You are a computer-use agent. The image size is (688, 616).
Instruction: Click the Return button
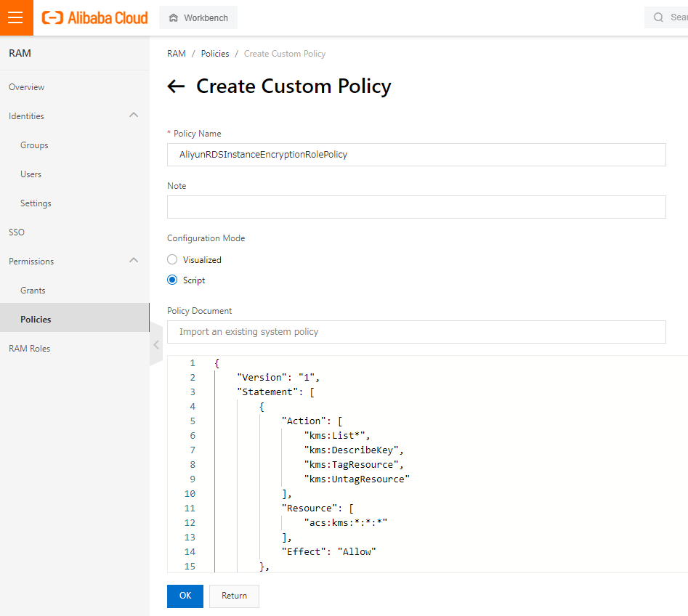(235, 596)
